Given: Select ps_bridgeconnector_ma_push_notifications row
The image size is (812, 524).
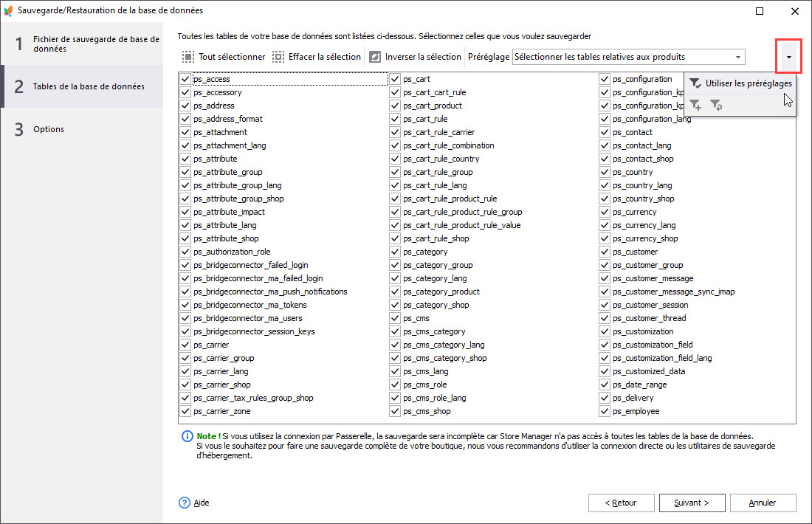Looking at the screenshot, I should [270, 292].
